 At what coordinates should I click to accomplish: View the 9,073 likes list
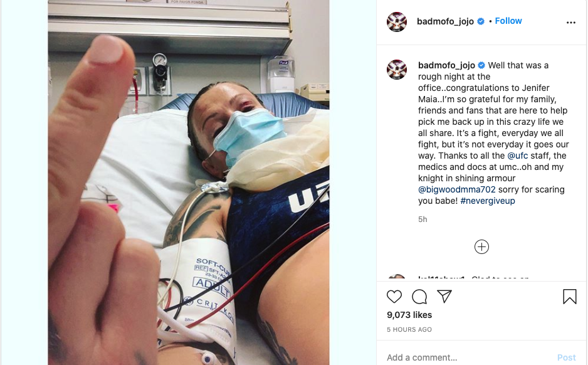pyautogui.click(x=409, y=315)
